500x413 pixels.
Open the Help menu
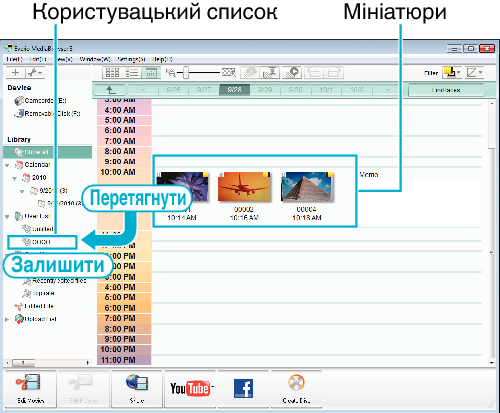click(x=163, y=59)
